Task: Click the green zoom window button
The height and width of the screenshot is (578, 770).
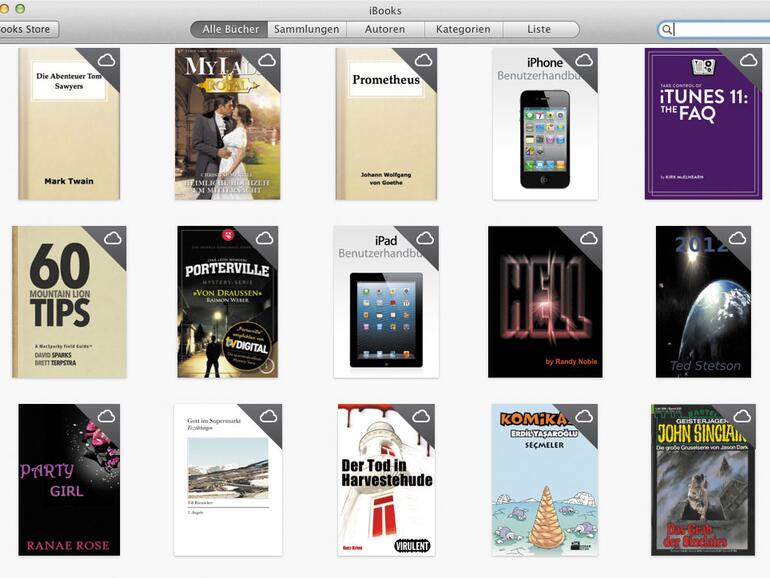Action: (x=20, y=8)
